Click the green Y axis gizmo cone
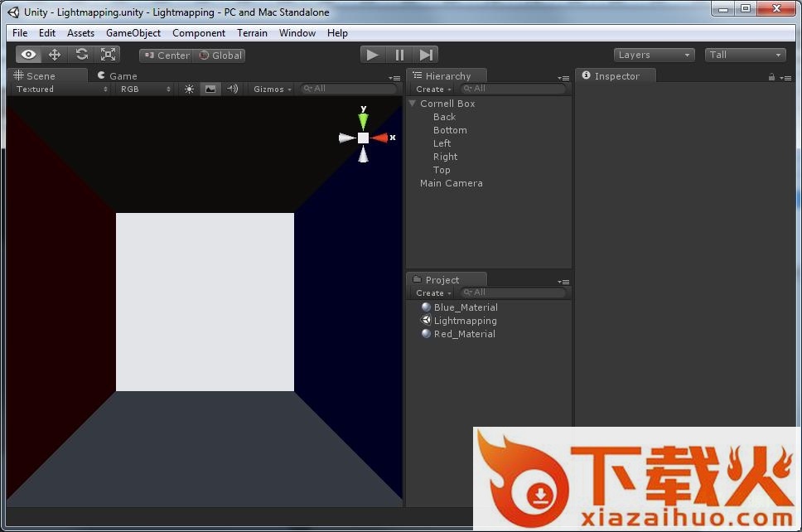The image size is (802, 532). pos(363,120)
